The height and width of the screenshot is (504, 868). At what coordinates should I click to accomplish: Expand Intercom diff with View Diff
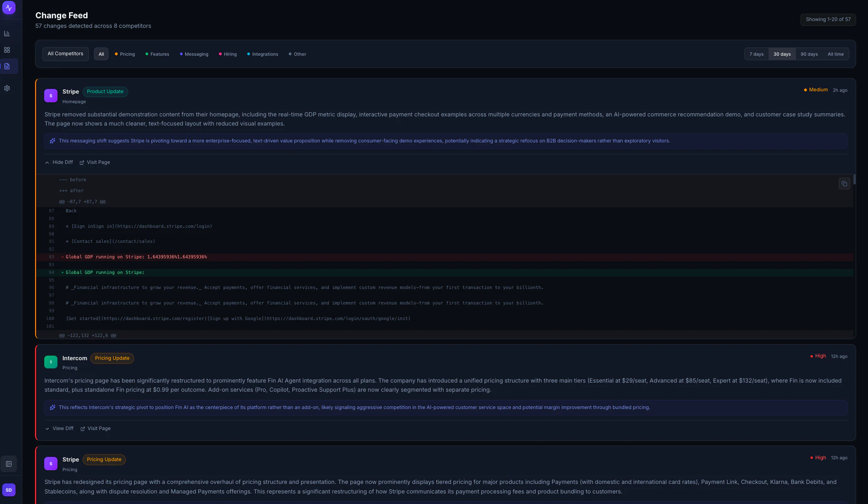59,428
